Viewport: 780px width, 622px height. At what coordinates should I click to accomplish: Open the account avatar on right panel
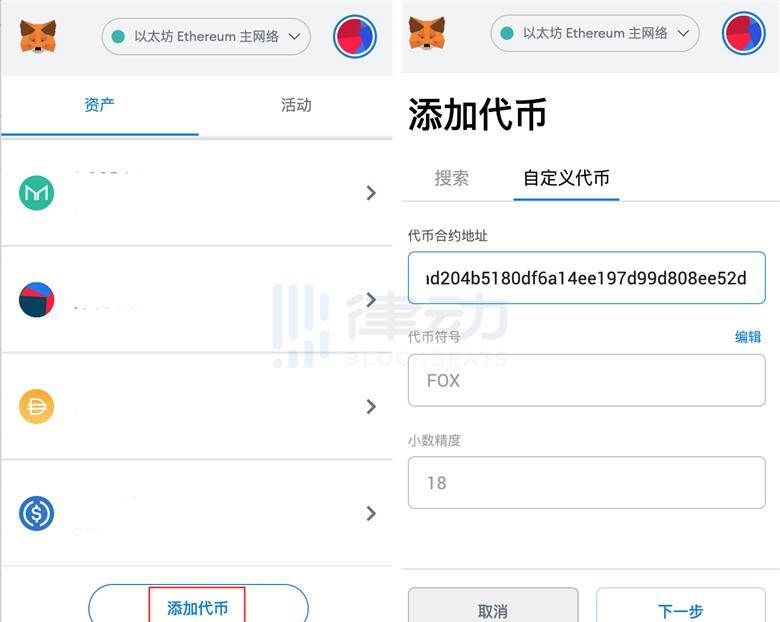(744, 33)
